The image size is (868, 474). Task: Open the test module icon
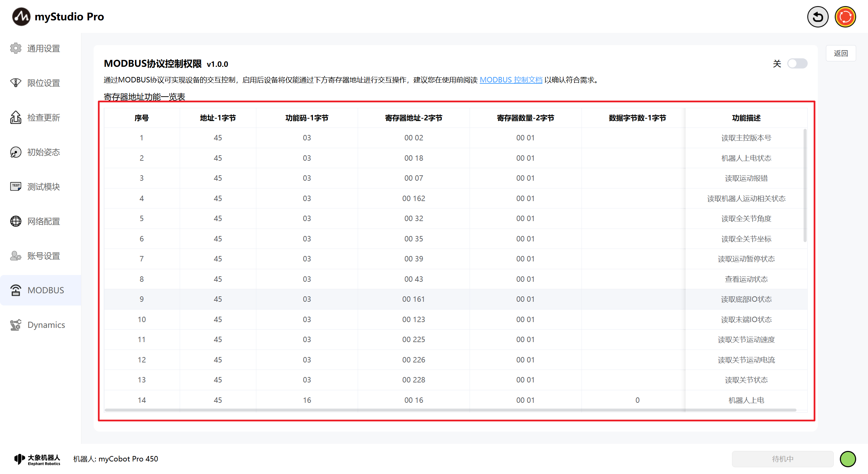click(16, 186)
